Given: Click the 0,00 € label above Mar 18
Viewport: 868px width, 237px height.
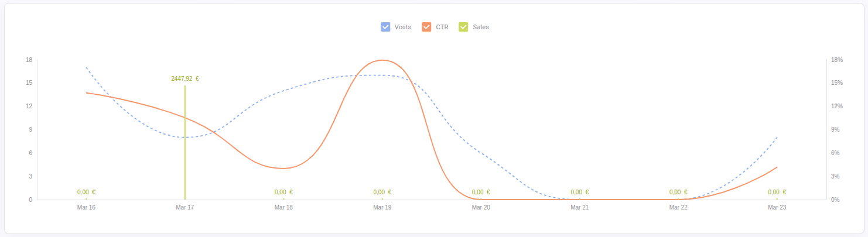Looking at the screenshot, I should (283, 192).
